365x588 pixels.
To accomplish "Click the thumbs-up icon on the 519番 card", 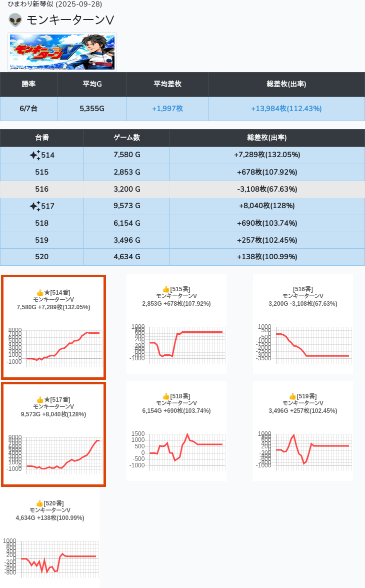I will point(292,396).
